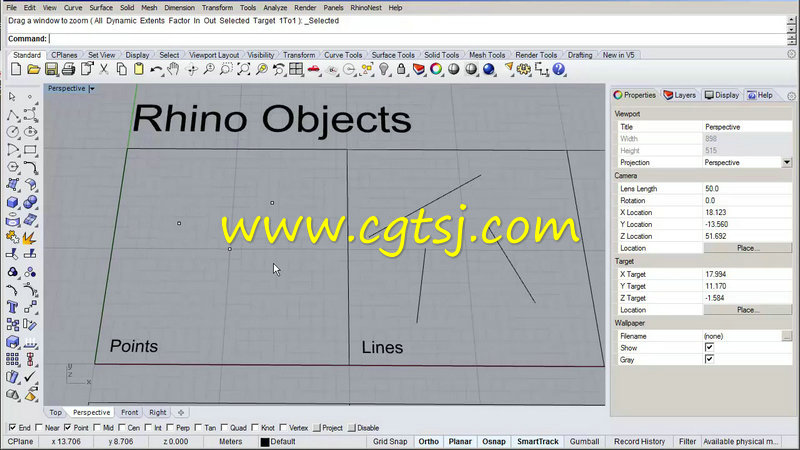Open the toolbar options gear beside New in V5

(791, 54)
